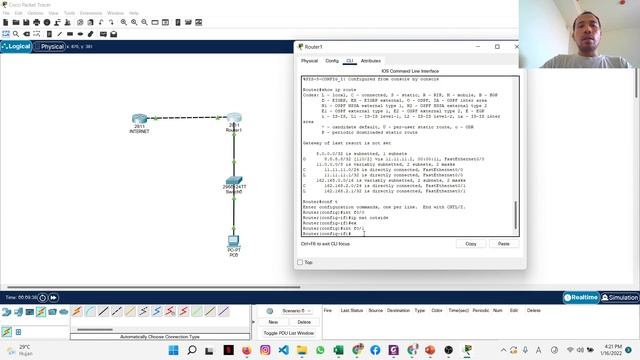The height and width of the screenshot is (360, 640).
Task: Select the Draw Line tool
Action: pos(60,34)
